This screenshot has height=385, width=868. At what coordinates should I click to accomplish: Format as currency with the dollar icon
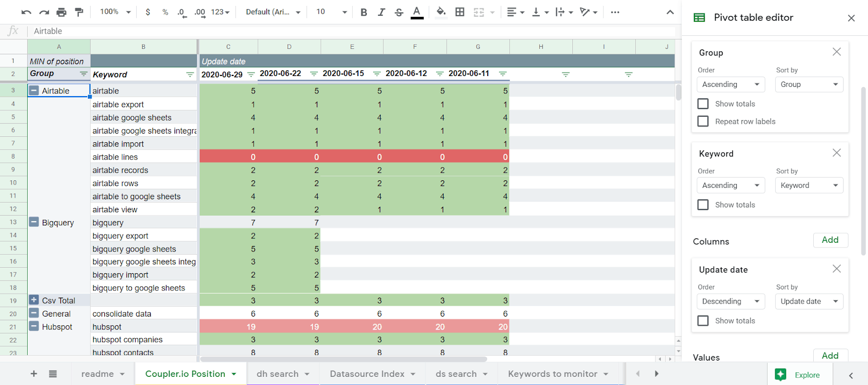click(148, 12)
